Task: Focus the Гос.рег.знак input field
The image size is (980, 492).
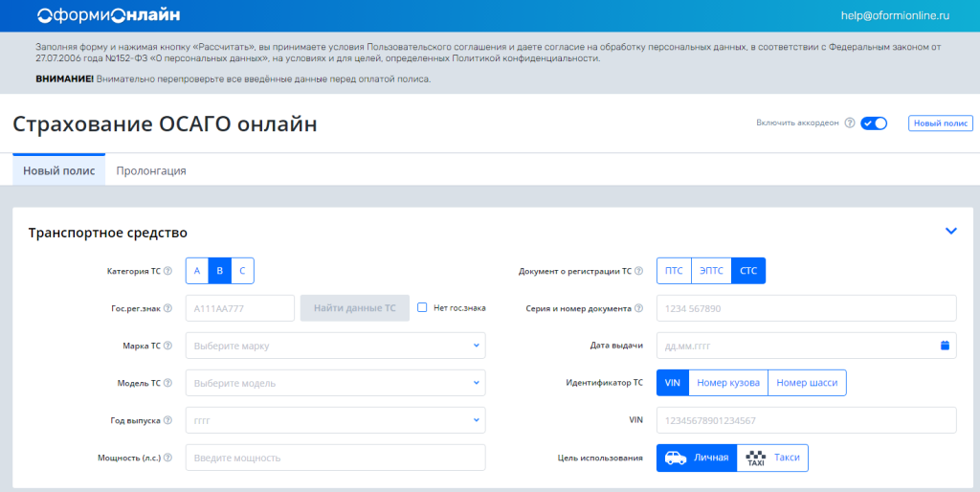Action: 240,308
